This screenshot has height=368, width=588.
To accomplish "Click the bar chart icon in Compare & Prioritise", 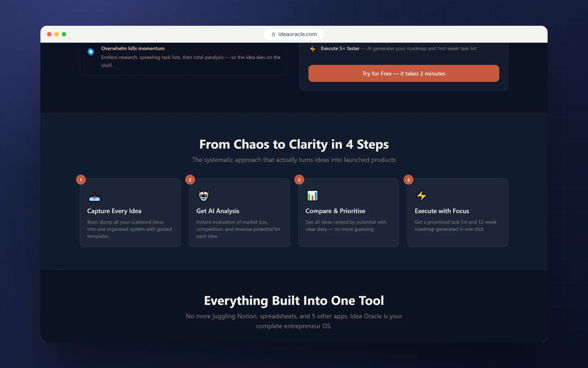I will (312, 195).
